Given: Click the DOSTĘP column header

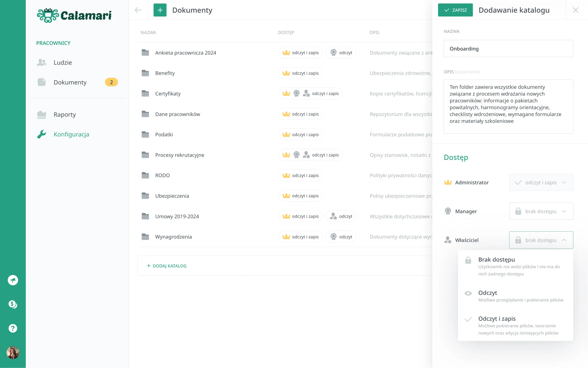Looking at the screenshot, I should coord(286,32).
